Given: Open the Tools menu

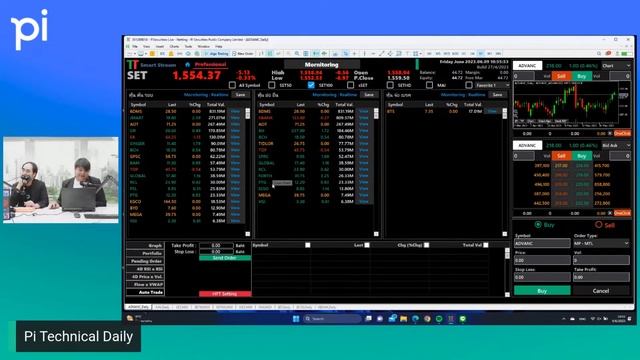Looking at the screenshot, I should 188,47.
